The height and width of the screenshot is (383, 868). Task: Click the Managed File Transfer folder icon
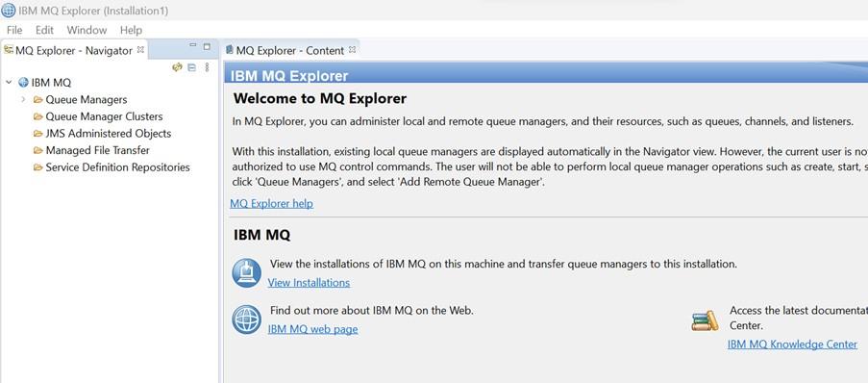point(38,150)
